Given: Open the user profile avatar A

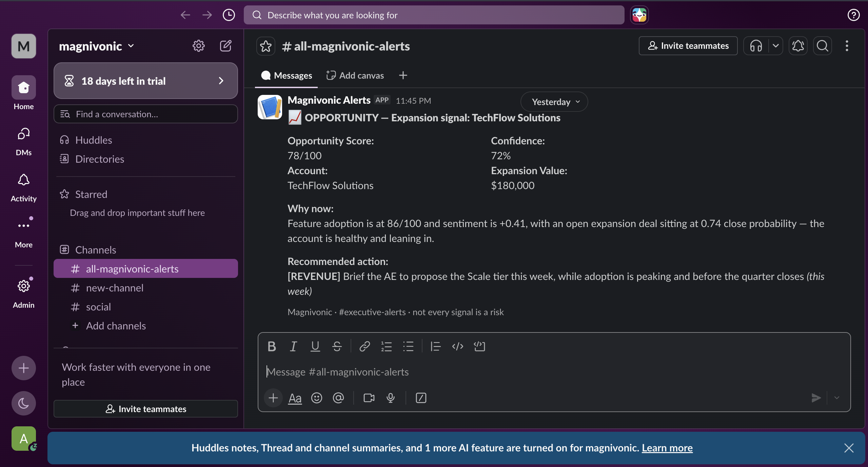Looking at the screenshot, I should 24,439.
